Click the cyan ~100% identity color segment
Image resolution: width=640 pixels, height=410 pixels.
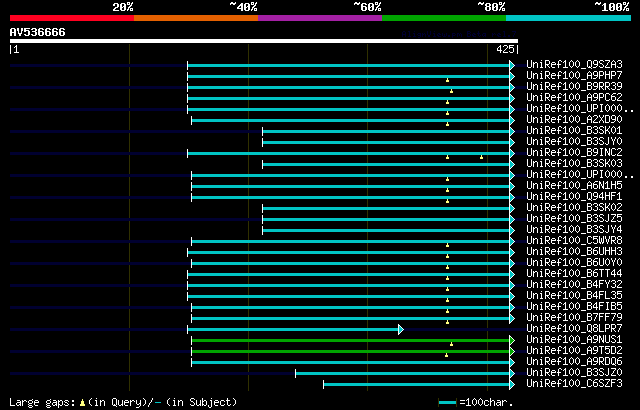569,18
